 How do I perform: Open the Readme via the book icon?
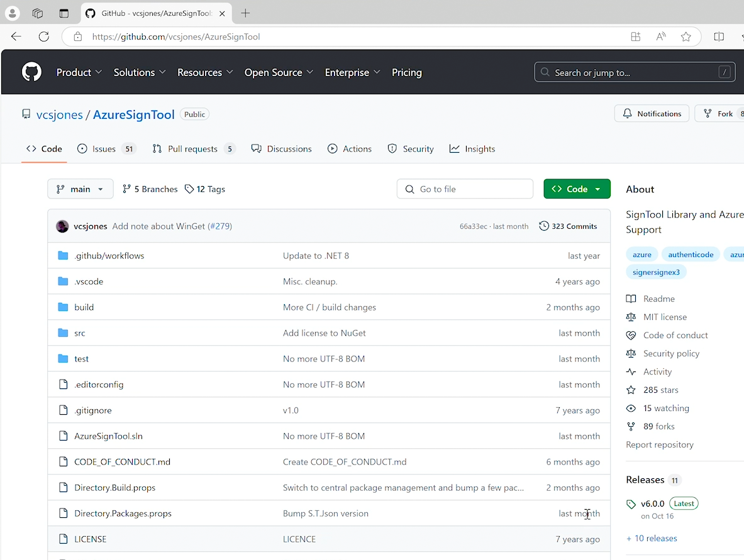(631, 299)
